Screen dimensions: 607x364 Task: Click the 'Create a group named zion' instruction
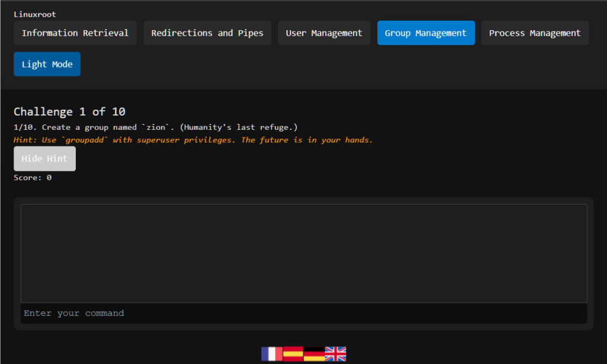156,127
